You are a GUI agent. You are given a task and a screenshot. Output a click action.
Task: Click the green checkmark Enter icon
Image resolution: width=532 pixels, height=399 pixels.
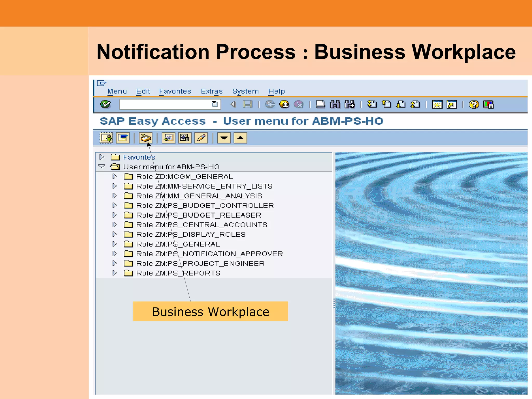pos(105,104)
